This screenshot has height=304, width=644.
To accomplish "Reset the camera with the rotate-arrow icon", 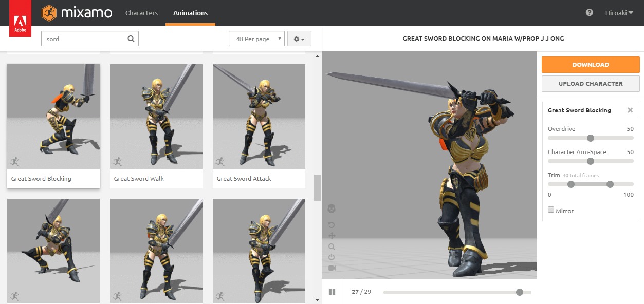I will [332, 225].
